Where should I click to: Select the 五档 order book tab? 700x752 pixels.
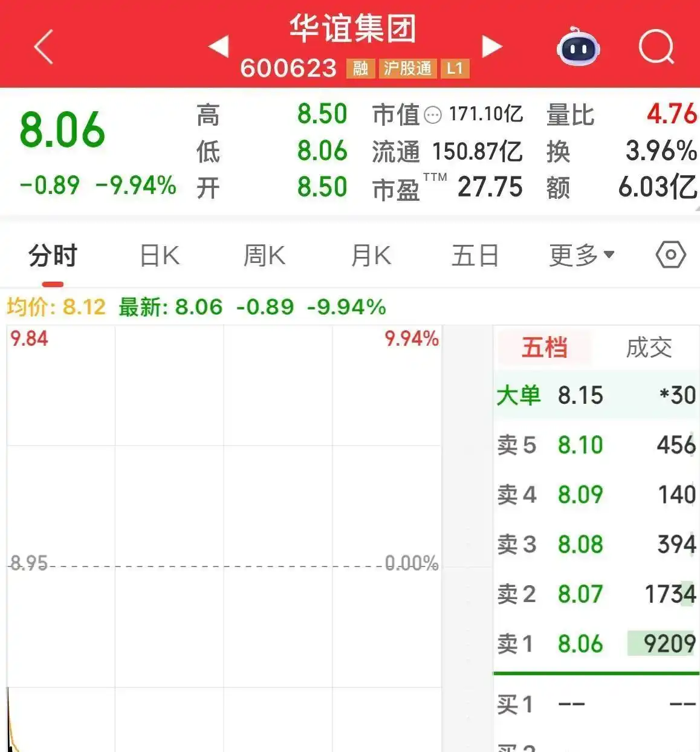(543, 347)
